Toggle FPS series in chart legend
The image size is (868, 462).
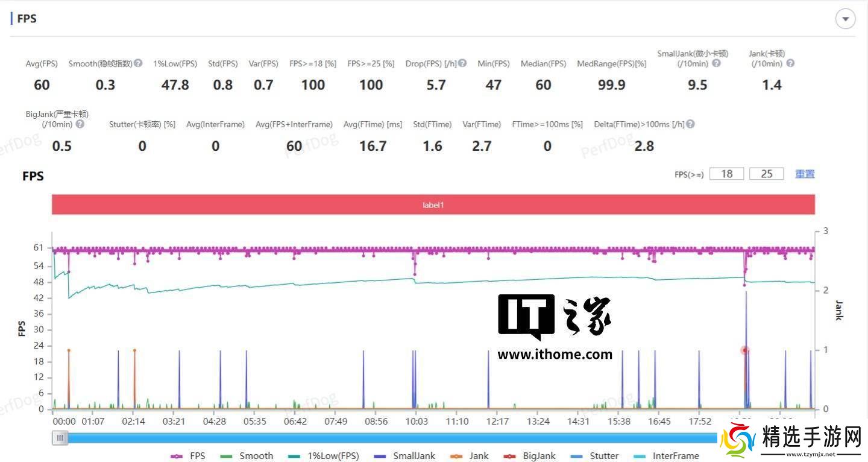point(189,456)
